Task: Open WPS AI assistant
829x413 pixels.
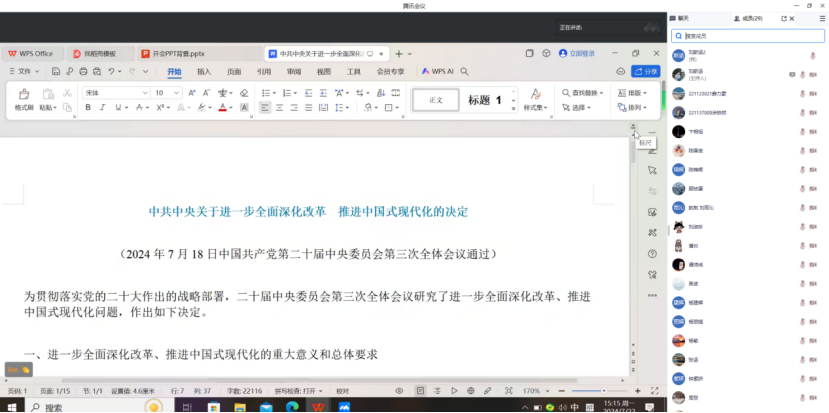Action: tap(437, 72)
